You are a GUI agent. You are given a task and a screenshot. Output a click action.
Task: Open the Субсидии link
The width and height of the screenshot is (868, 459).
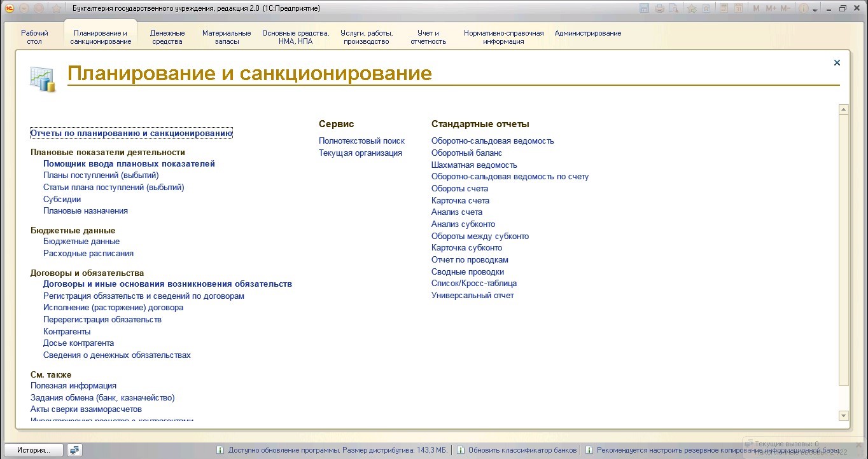(62, 199)
